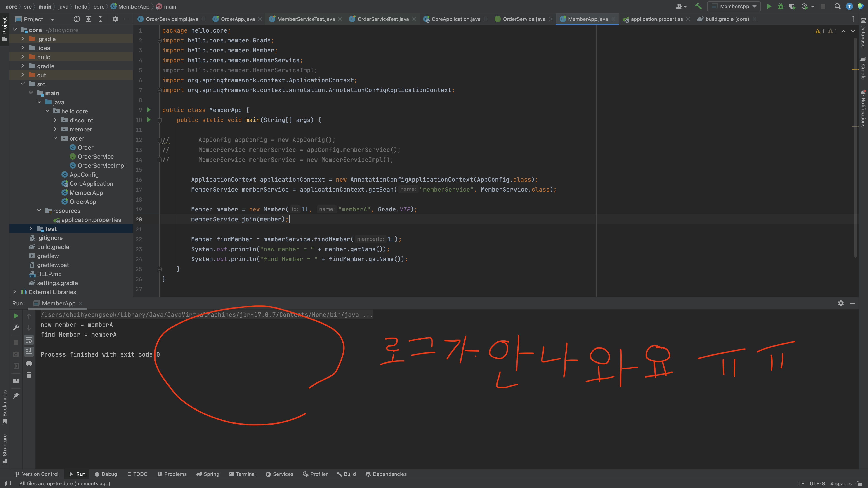The width and height of the screenshot is (868, 488).
Task: Print the Run console output
Action: 29,363
